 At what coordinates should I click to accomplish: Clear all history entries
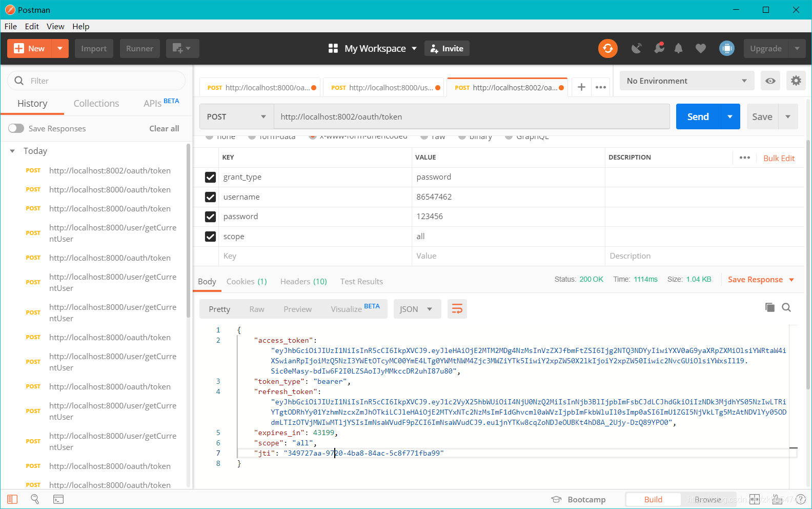[164, 128]
